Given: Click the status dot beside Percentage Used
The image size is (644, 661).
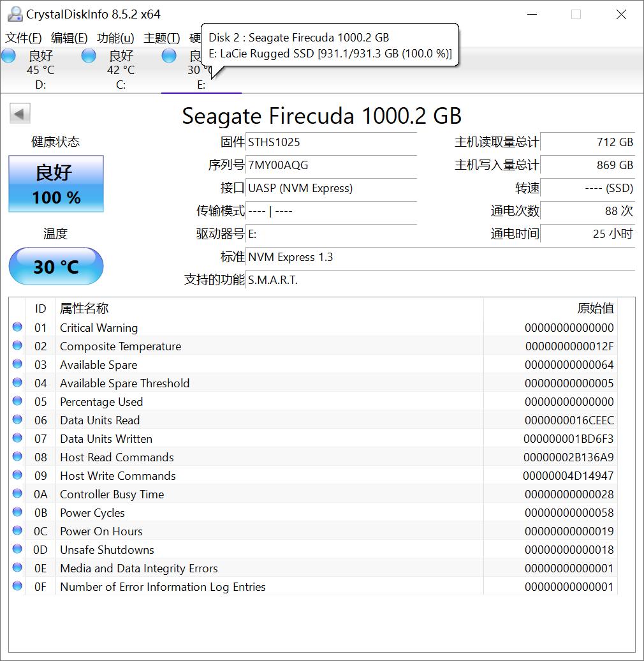Looking at the screenshot, I should tap(17, 401).
